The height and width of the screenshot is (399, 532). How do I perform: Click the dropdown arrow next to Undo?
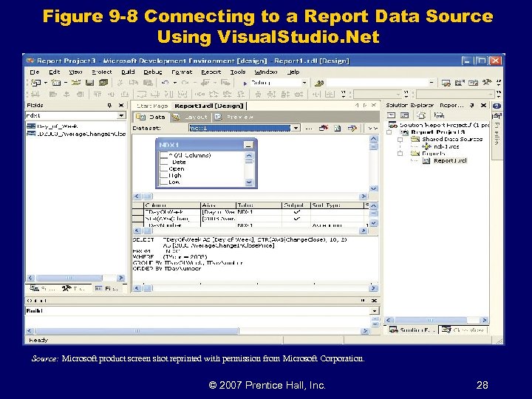coord(175,83)
